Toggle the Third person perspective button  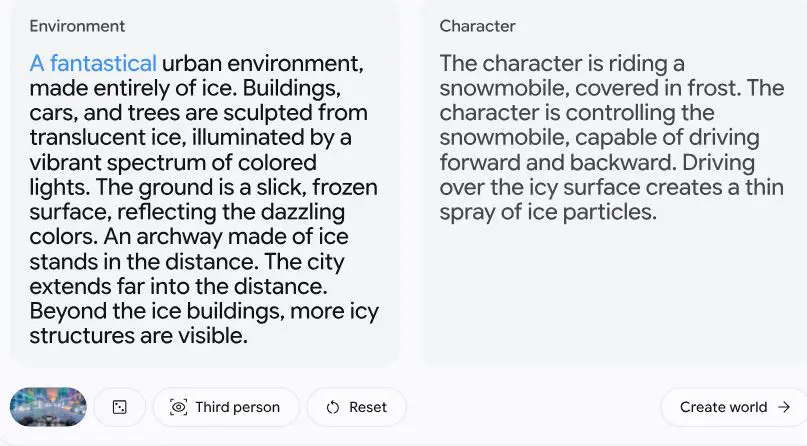[226, 407]
